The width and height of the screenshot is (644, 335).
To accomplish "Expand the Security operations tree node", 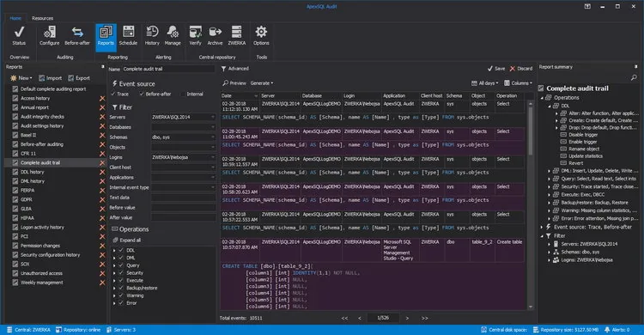I will click(x=114, y=273).
